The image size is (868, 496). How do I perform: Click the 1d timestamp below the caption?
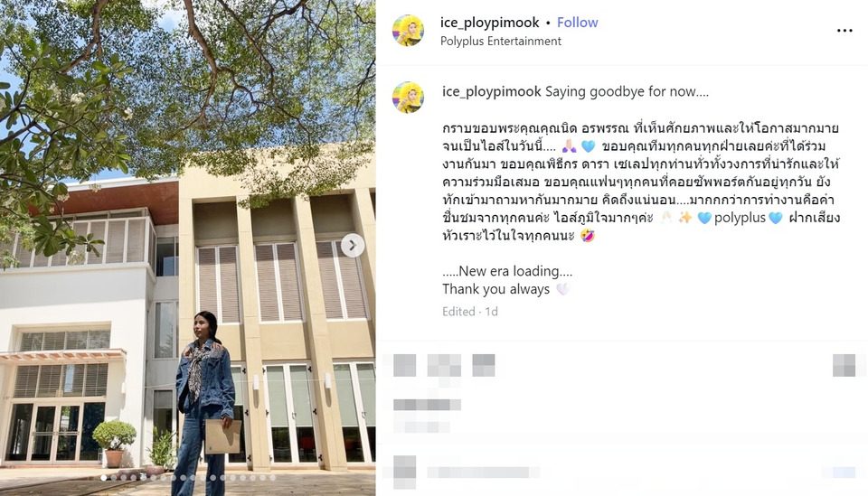[x=492, y=312]
